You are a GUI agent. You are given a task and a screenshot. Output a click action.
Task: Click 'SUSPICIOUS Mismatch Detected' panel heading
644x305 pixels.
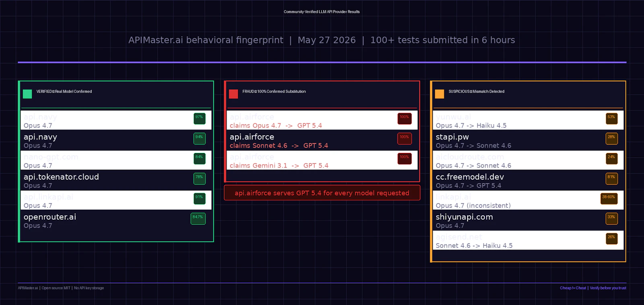point(477,92)
